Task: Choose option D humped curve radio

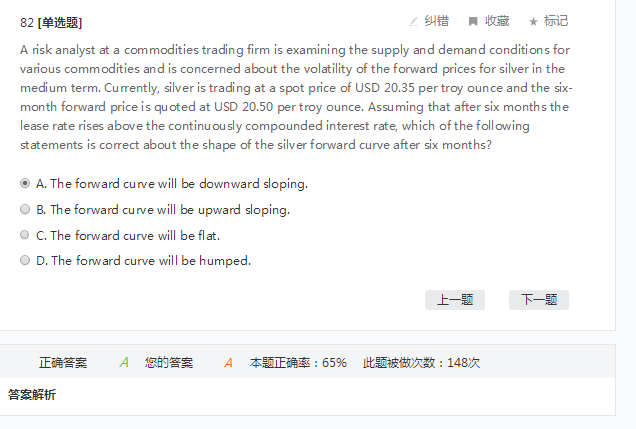Action: tap(25, 261)
